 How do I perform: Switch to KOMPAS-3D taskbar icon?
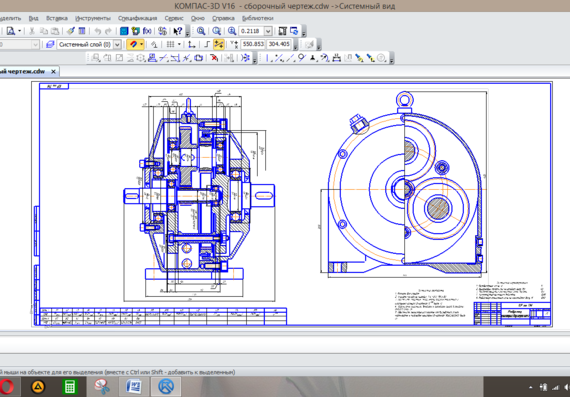(166, 386)
